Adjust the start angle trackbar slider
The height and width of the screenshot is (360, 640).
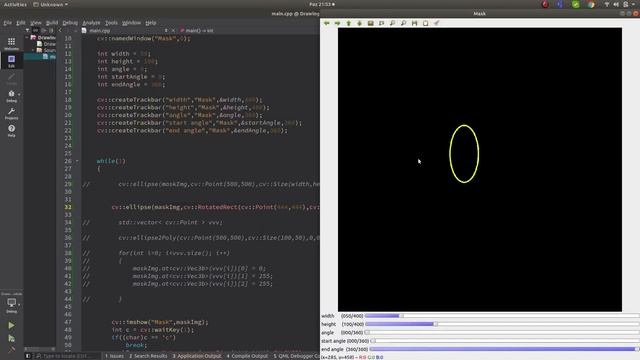coord(504,341)
